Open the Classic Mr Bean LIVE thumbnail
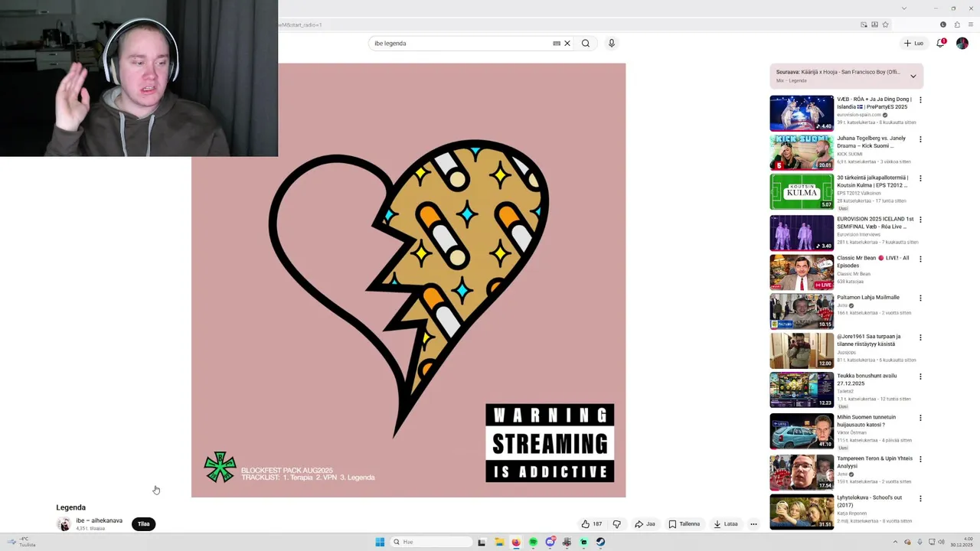The height and width of the screenshot is (551, 980). pyautogui.click(x=802, y=272)
